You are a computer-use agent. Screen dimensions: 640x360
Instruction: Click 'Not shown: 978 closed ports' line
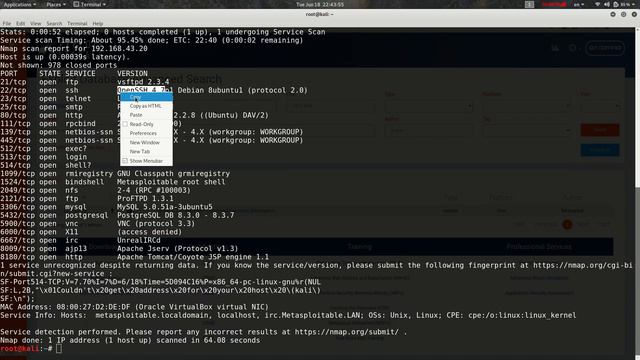(x=58, y=65)
